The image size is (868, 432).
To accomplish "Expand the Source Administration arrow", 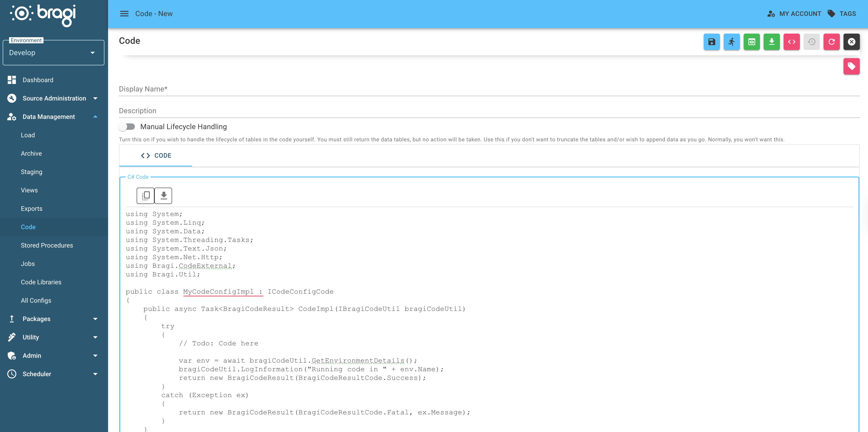I will click(95, 98).
